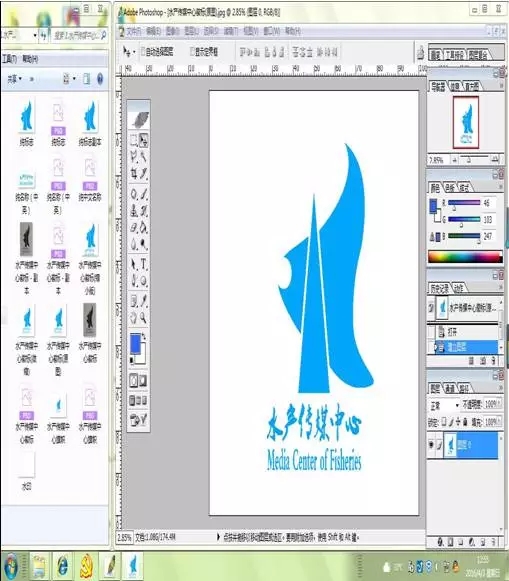Switch to the 动作 tab
Viewport: 509px width, 581px height.
pyautogui.click(x=459, y=288)
